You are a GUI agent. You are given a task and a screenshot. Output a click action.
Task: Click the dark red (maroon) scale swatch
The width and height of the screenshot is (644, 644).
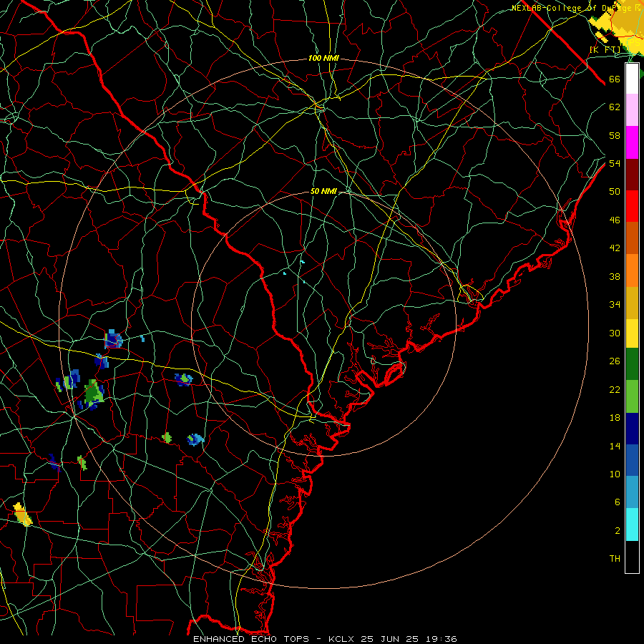point(632,174)
